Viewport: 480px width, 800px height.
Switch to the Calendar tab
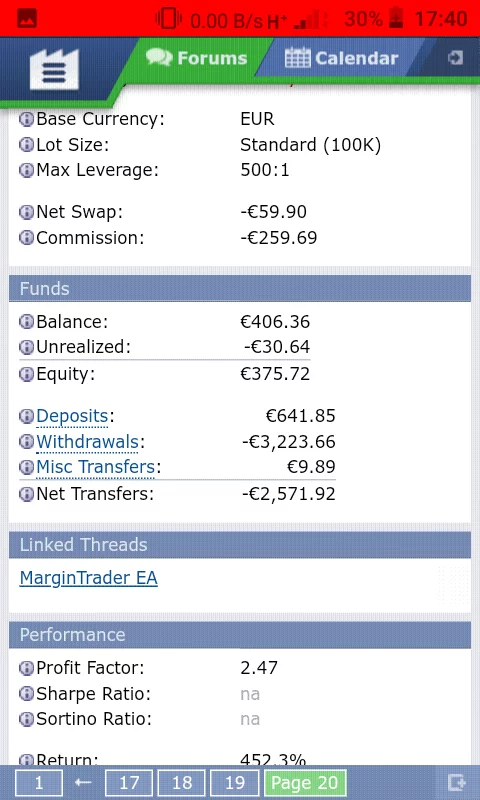coord(341,58)
